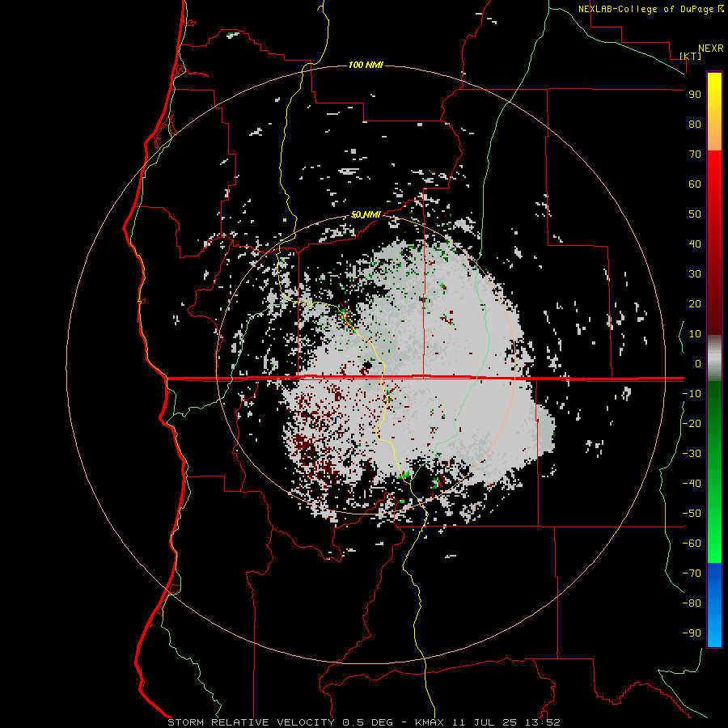Click the yellow top segment of the color bar

(714, 112)
